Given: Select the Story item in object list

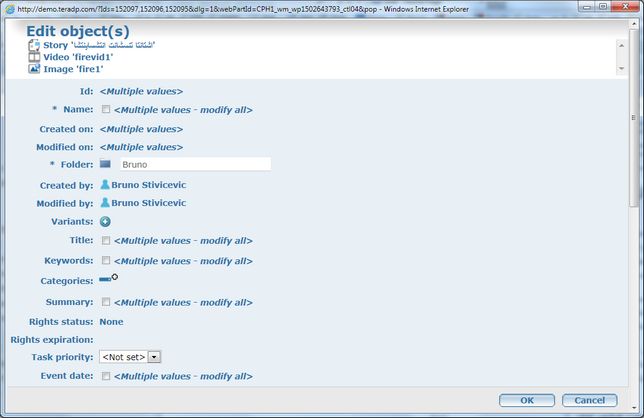Looking at the screenshot, I should coord(99,45).
